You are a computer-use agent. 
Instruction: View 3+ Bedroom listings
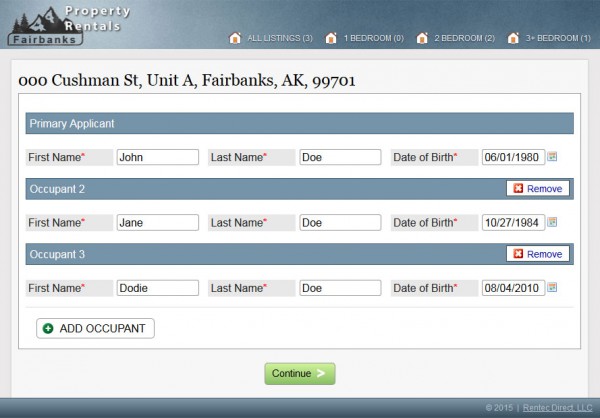(x=558, y=38)
